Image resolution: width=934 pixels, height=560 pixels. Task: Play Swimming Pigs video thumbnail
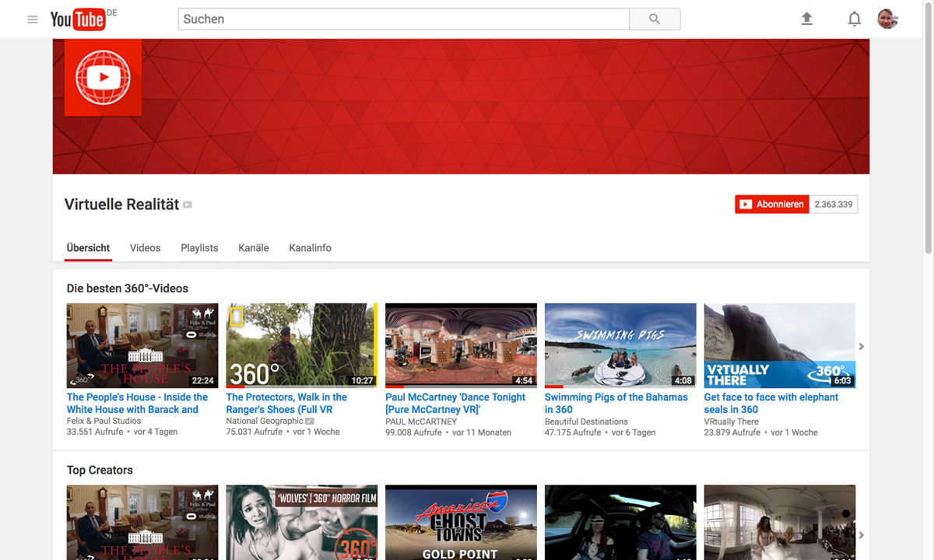(620, 345)
